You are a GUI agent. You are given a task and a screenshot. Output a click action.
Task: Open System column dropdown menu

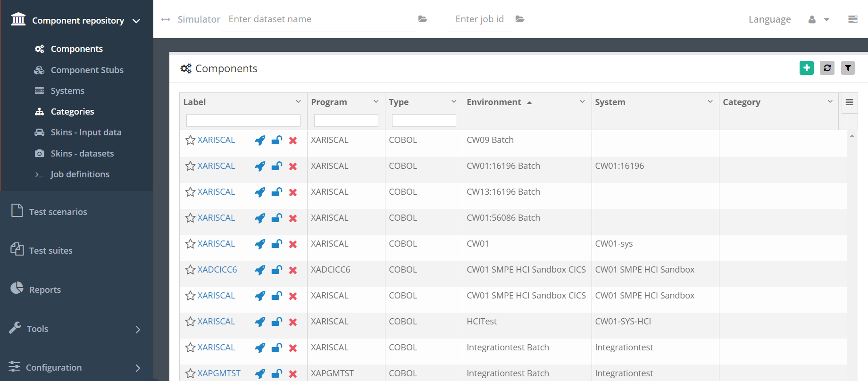coord(710,101)
